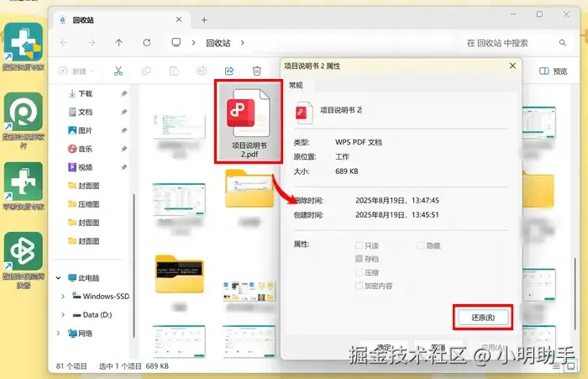Click the Delete trash can icon
The height and width of the screenshot is (379, 588).
(257, 71)
